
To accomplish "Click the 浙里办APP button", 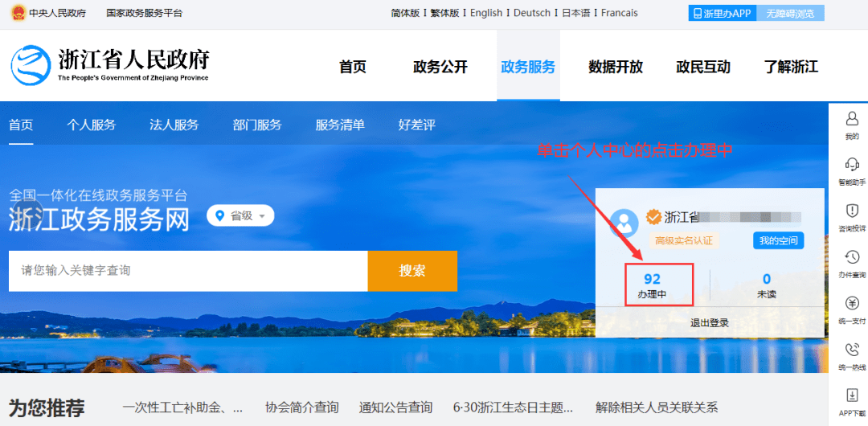I will tap(722, 14).
